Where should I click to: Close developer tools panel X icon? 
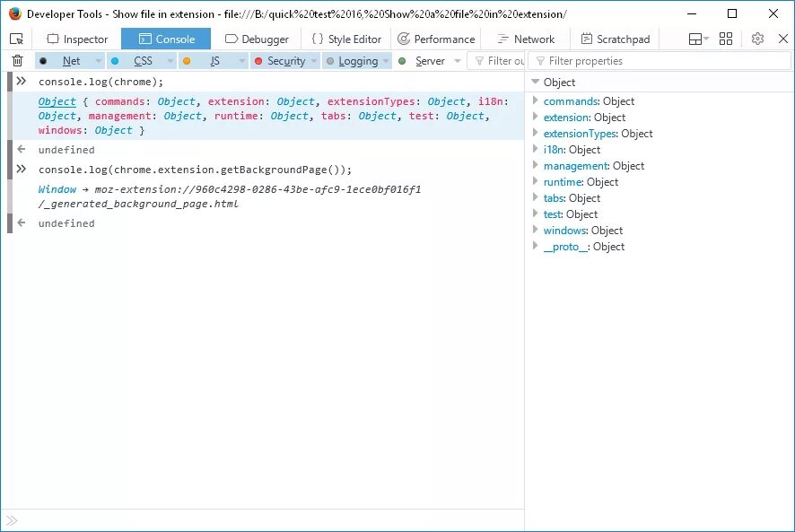coord(782,39)
